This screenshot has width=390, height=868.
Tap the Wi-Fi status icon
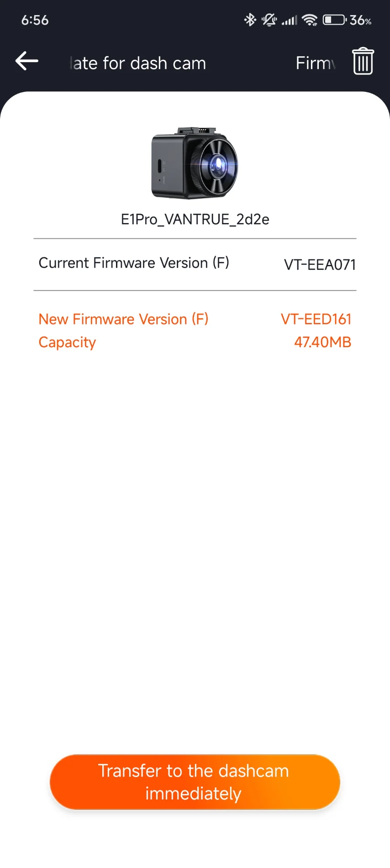pyautogui.click(x=310, y=20)
